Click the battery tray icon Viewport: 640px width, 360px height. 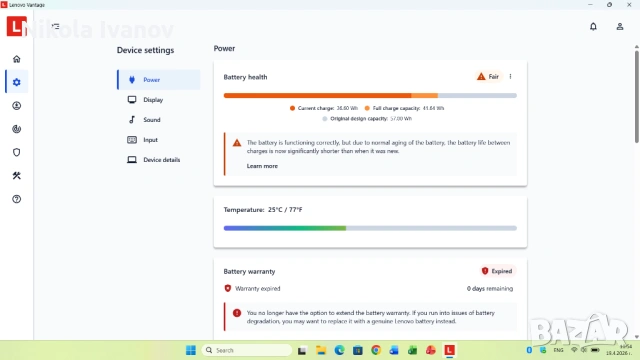595,350
